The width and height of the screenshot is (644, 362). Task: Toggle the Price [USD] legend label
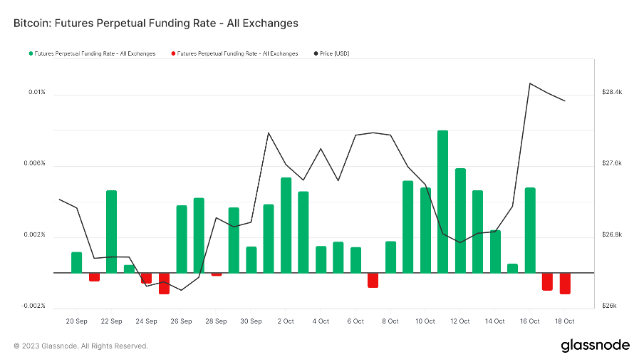[336, 53]
